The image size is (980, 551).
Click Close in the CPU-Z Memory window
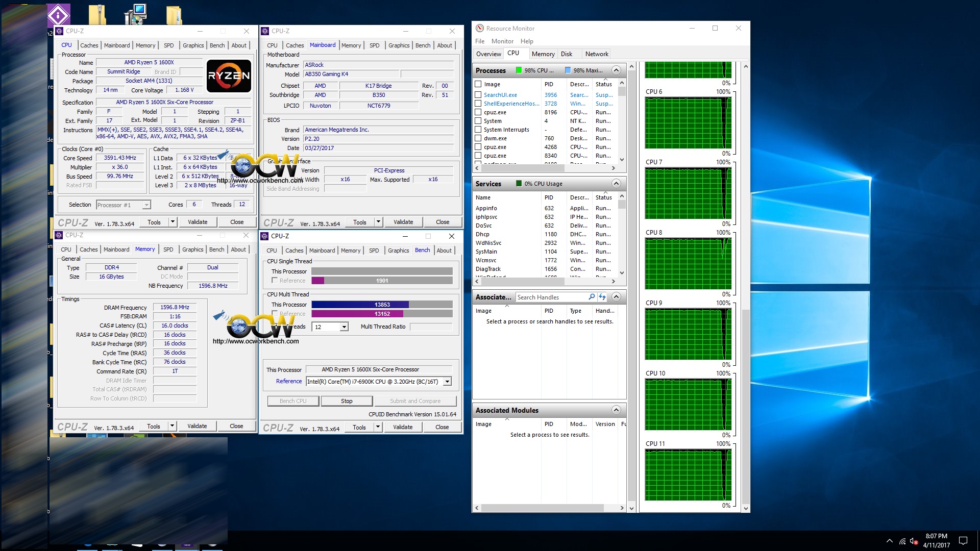point(236,426)
